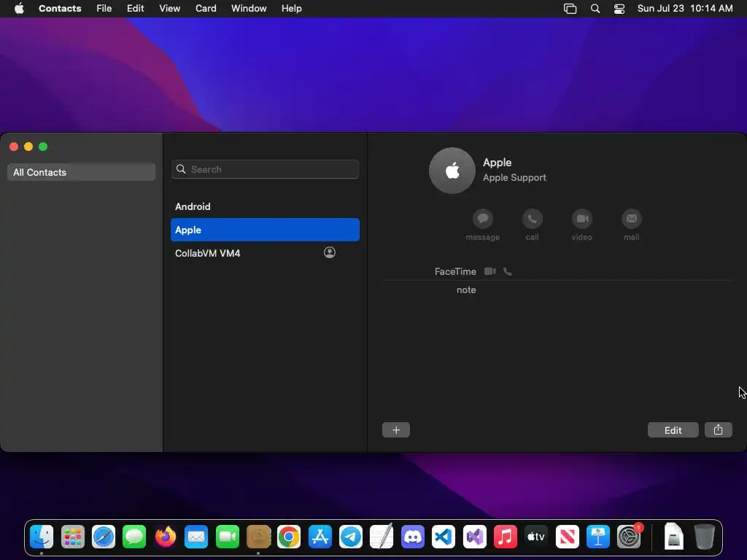Open the Edit menu in menu bar

point(135,9)
